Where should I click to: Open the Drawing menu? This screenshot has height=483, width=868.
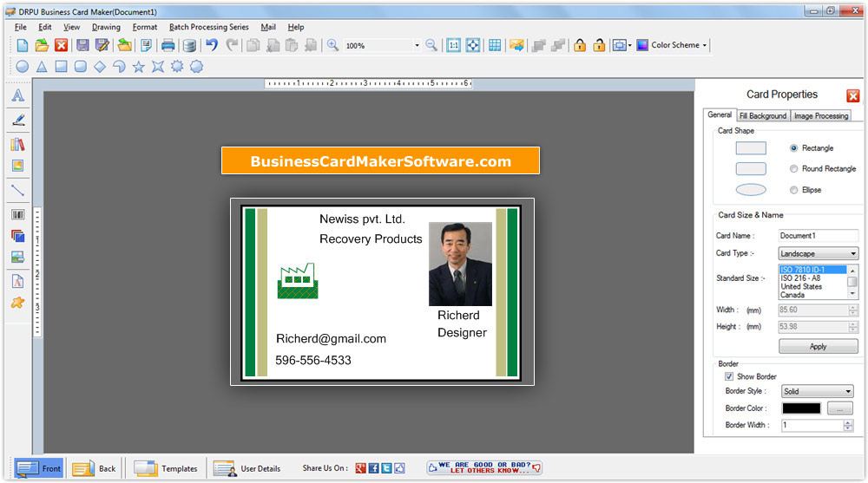[106, 27]
